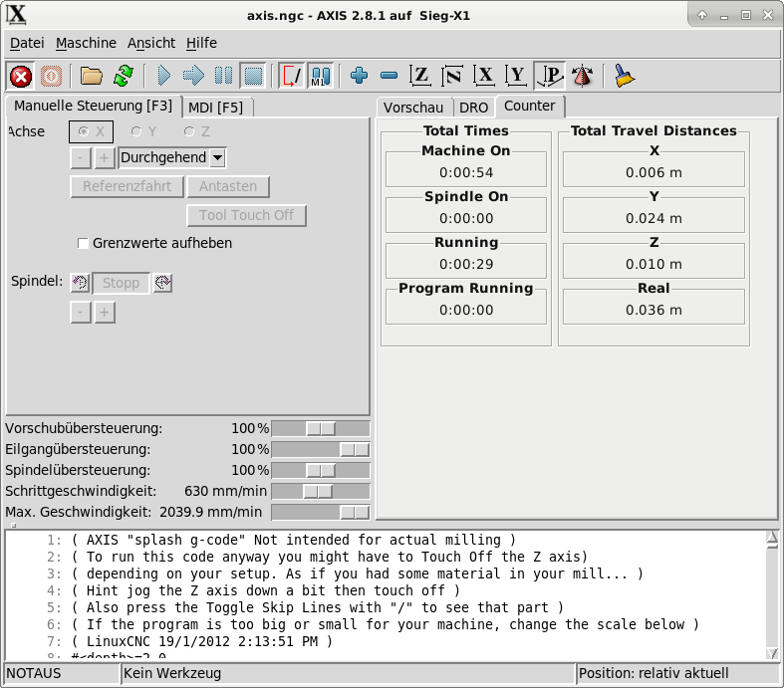Zoom out the preview with minus icon
784x688 pixels.
(x=389, y=76)
